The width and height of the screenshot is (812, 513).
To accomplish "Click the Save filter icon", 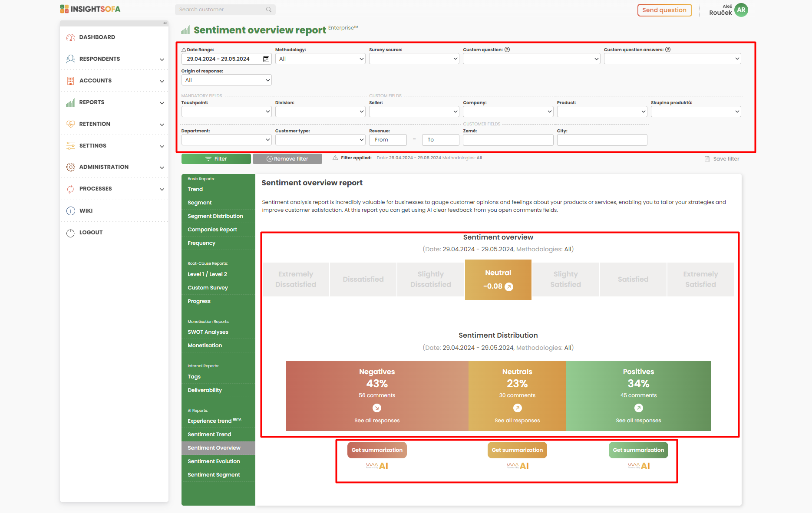I will click(x=707, y=159).
